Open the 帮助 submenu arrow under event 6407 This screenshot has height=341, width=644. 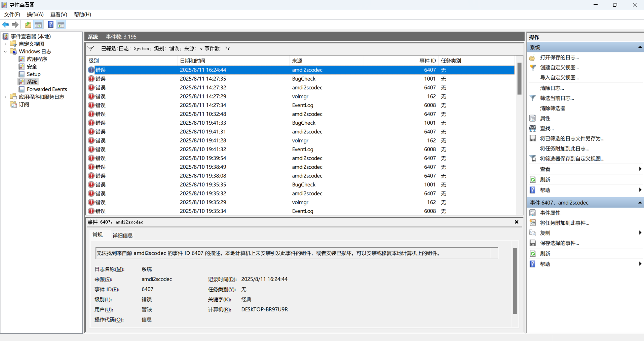coord(640,264)
